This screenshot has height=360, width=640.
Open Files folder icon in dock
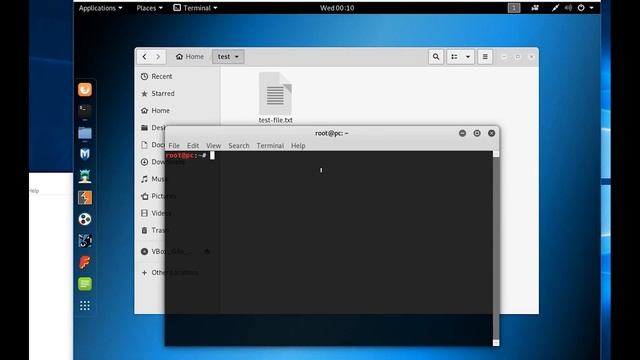(x=85, y=133)
